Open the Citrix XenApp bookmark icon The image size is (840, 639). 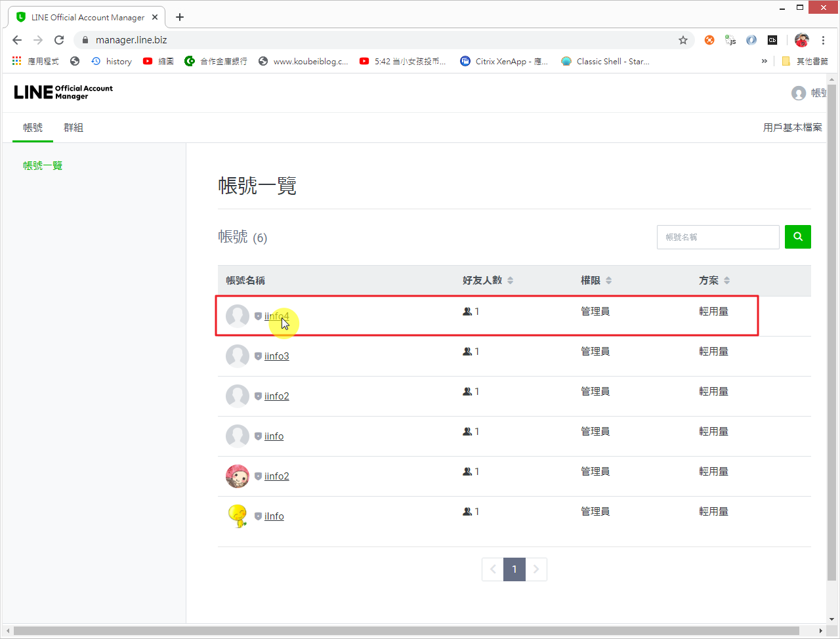(x=466, y=61)
